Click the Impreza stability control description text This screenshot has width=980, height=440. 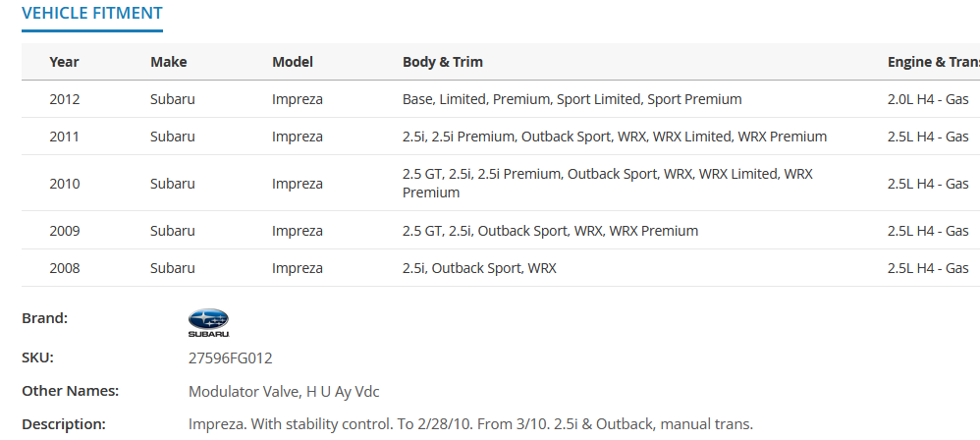point(470,424)
